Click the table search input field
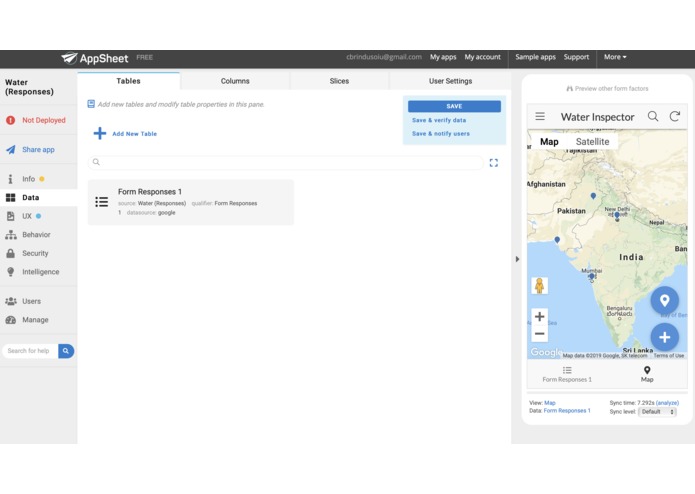 [286, 163]
